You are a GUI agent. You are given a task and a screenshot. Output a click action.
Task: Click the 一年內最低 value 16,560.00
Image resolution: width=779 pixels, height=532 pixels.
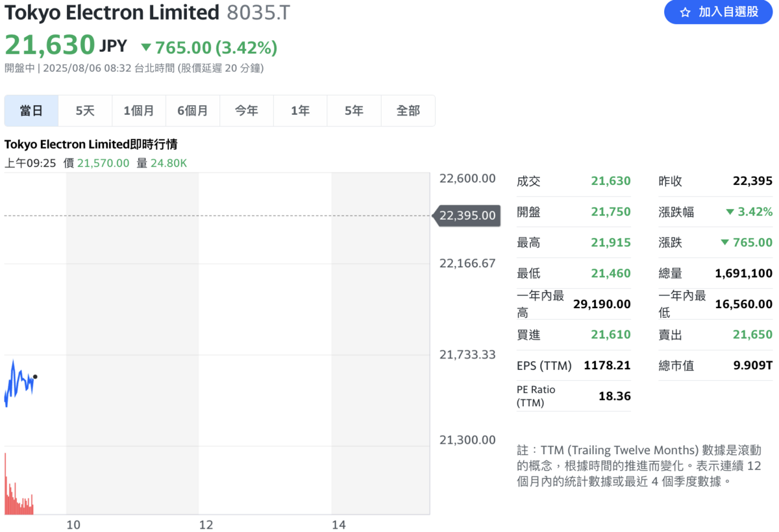[x=744, y=304]
